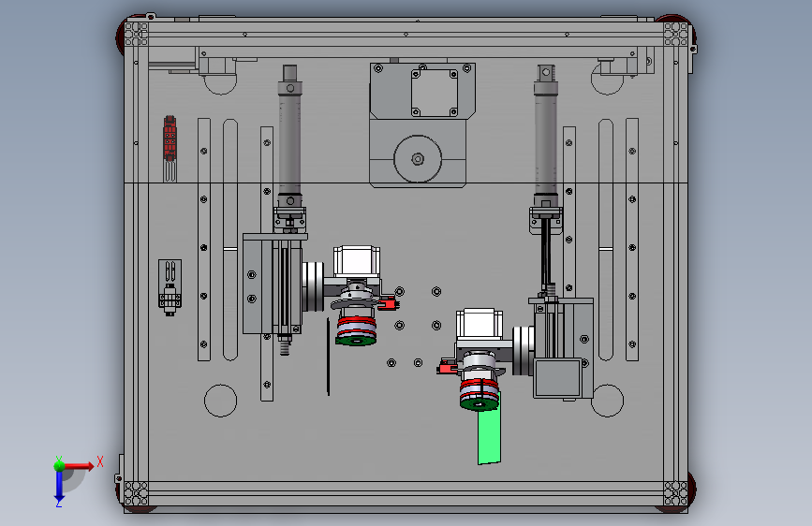Click the blue Z axis arrow on triad

59,485
